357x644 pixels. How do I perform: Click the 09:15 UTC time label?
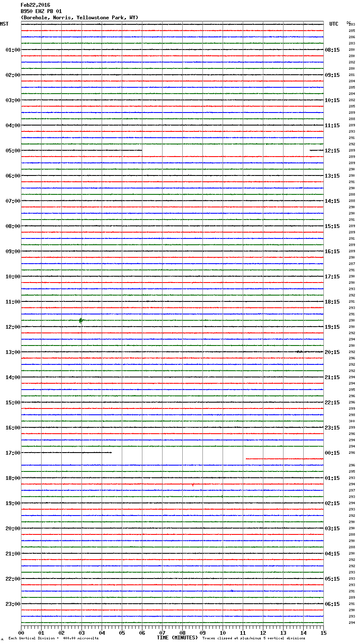[332, 75]
